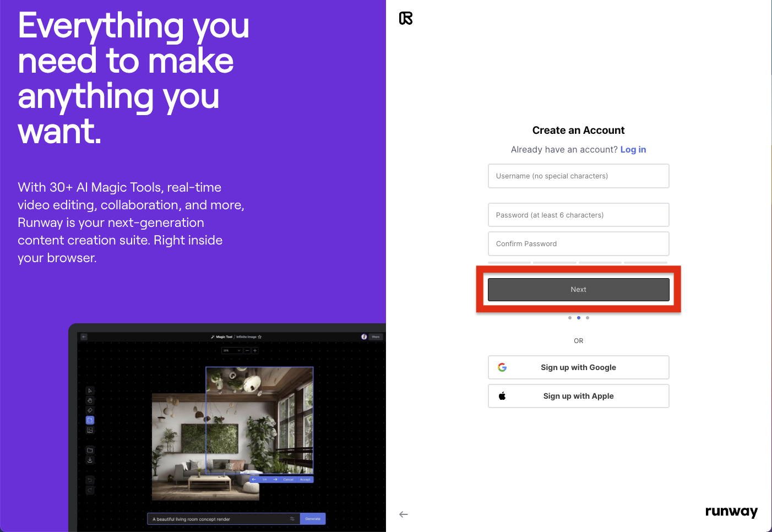Open generation settings sliders in prompt bar
772x532 pixels.
tap(293, 518)
